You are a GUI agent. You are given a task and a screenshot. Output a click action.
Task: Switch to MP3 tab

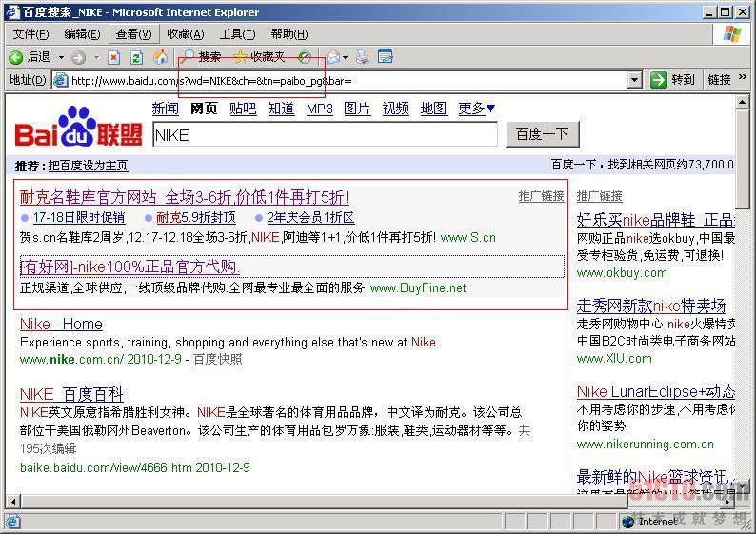click(x=320, y=109)
